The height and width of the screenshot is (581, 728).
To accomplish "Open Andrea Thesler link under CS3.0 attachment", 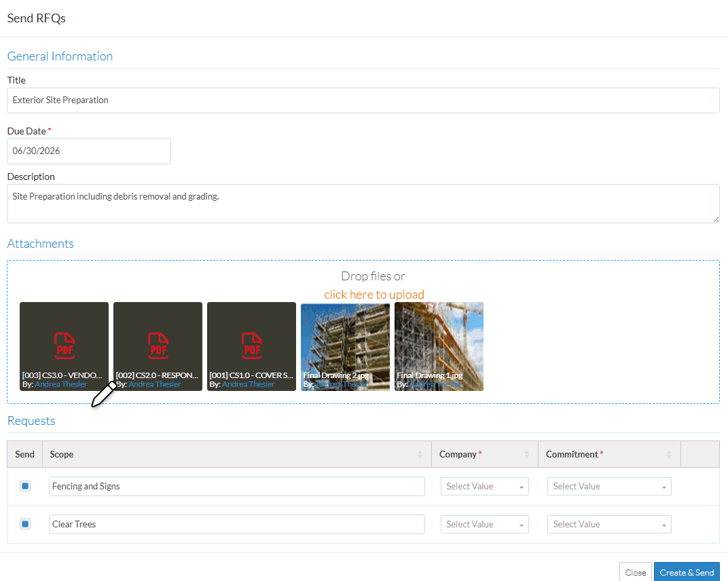I will (x=61, y=384).
